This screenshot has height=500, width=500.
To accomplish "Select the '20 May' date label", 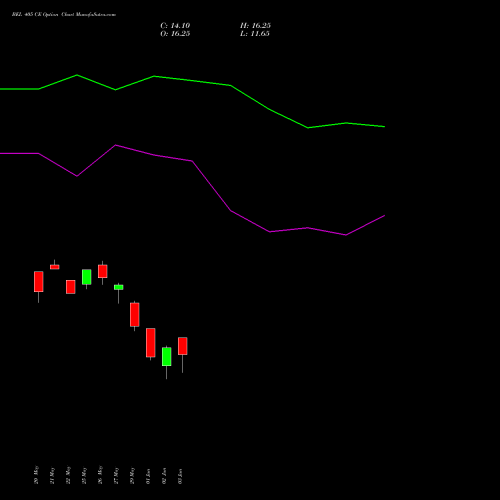I will (x=36, y=475).
